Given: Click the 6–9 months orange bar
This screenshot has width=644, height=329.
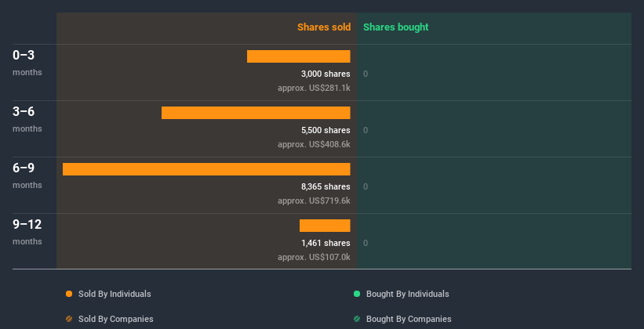Looking at the screenshot, I should [x=206, y=169].
